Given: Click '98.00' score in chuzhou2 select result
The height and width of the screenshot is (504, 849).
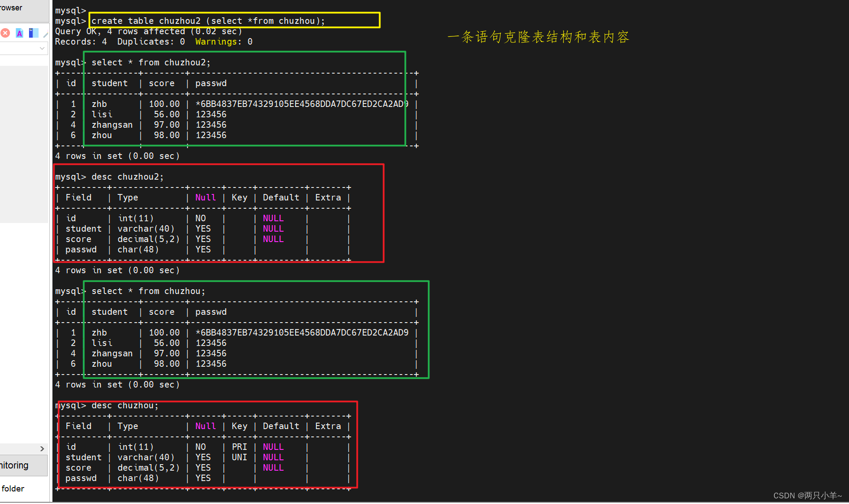Looking at the screenshot, I should pos(167,135).
